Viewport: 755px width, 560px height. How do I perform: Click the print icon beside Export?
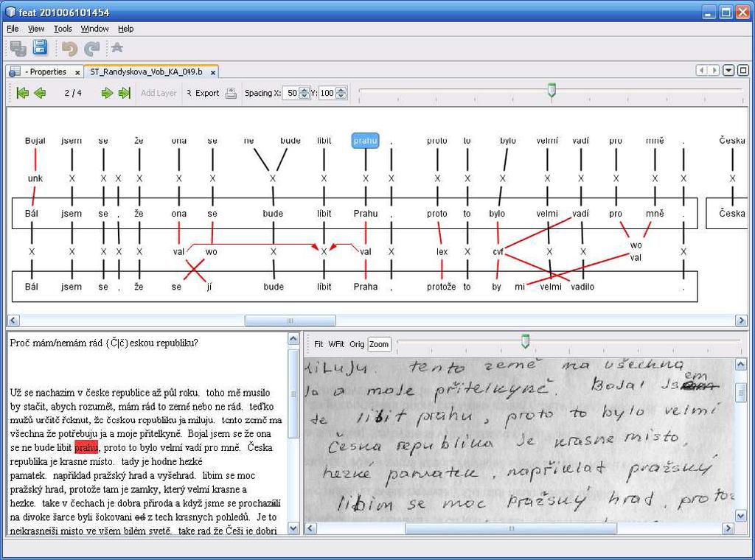point(231,93)
